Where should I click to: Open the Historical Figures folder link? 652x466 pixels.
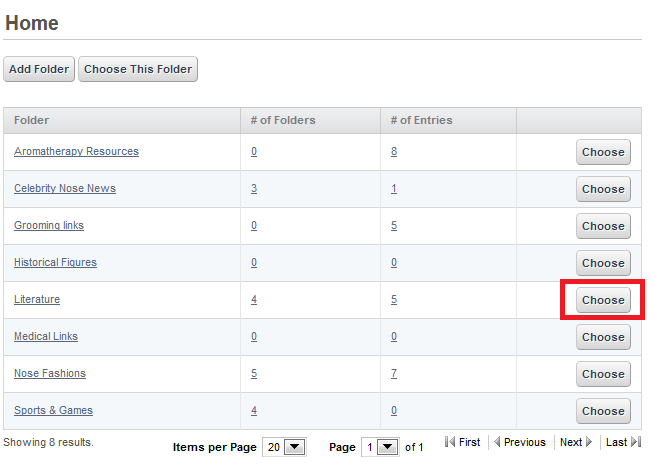tap(55, 262)
